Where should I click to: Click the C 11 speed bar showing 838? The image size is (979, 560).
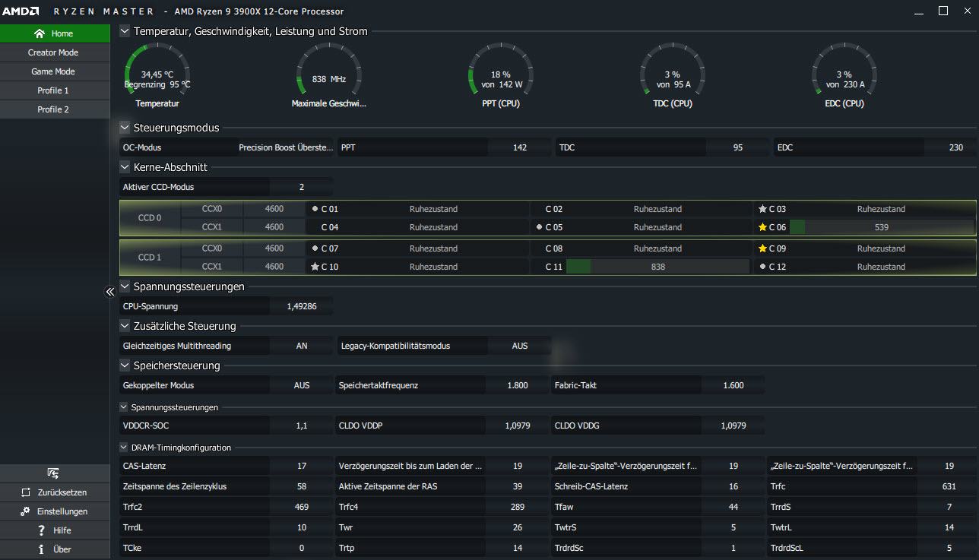tap(657, 267)
